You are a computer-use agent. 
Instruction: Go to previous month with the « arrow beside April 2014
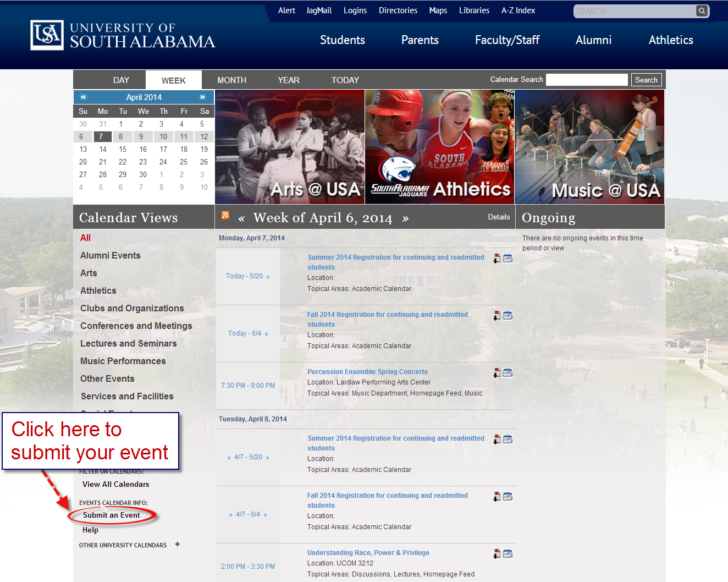tap(84, 97)
